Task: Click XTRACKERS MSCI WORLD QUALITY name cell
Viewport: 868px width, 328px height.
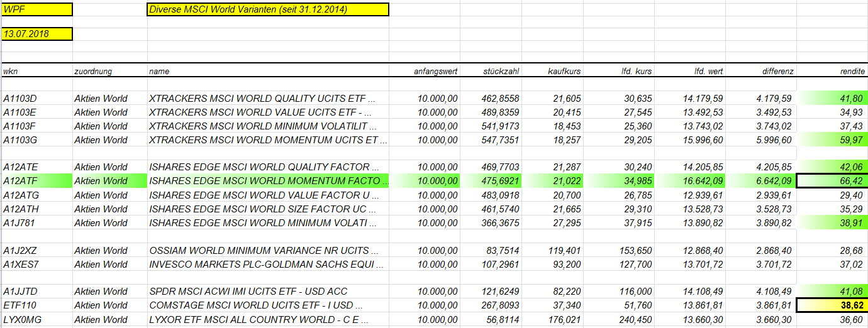Action: [268, 99]
